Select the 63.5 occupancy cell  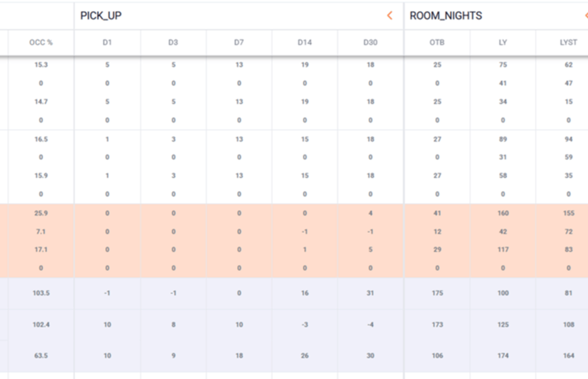coord(41,355)
